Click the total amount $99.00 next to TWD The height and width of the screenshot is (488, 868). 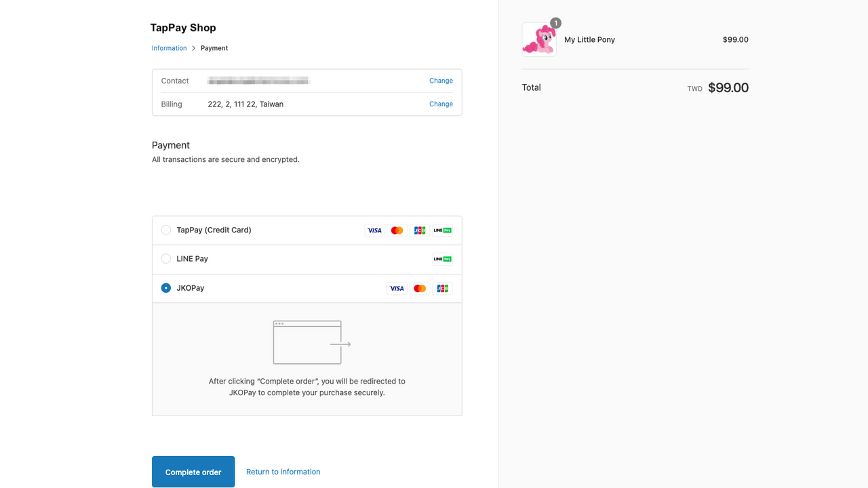coord(728,87)
